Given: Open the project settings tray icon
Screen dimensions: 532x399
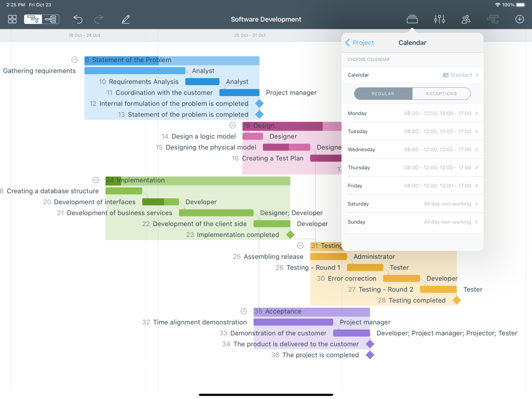Looking at the screenshot, I should (x=412, y=19).
